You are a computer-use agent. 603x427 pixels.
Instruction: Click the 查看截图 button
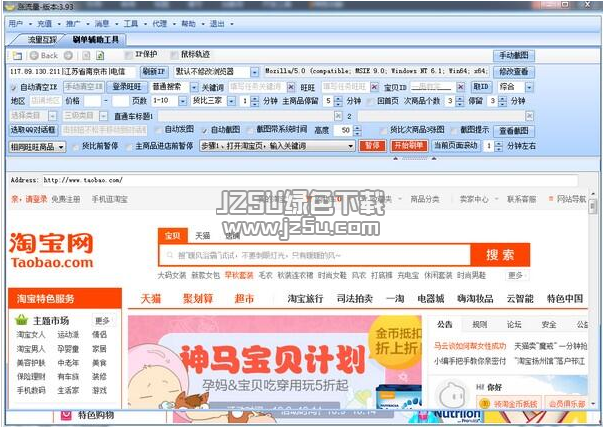pyautogui.click(x=514, y=131)
